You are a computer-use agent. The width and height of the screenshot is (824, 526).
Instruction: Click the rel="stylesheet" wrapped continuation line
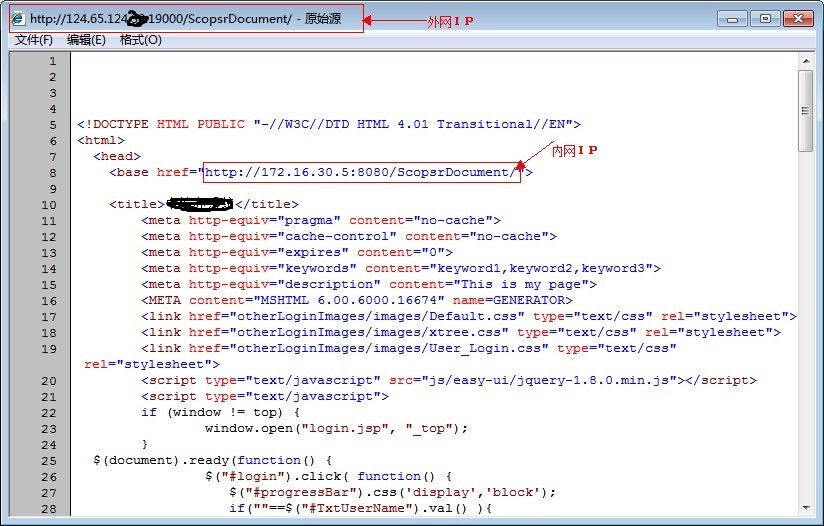(152, 365)
